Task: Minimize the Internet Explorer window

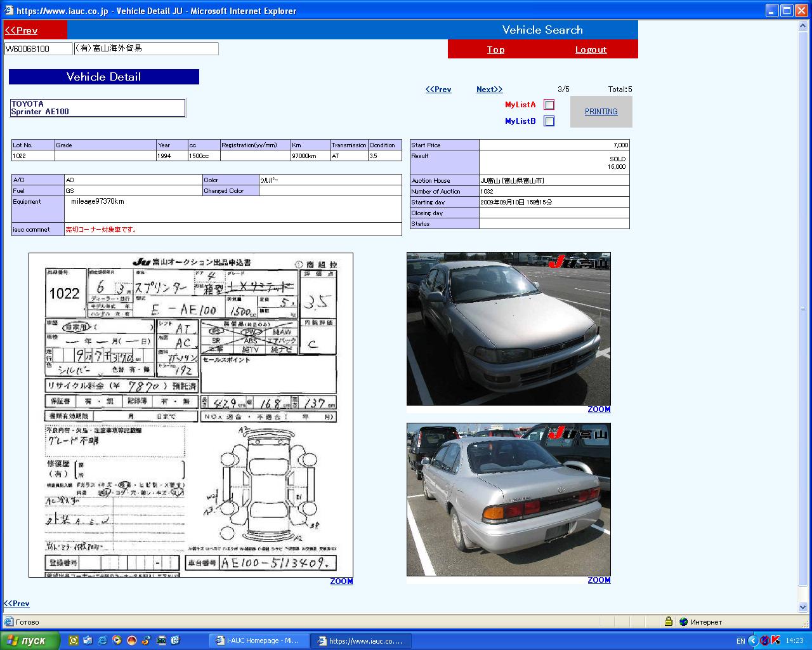Action: tap(772, 10)
